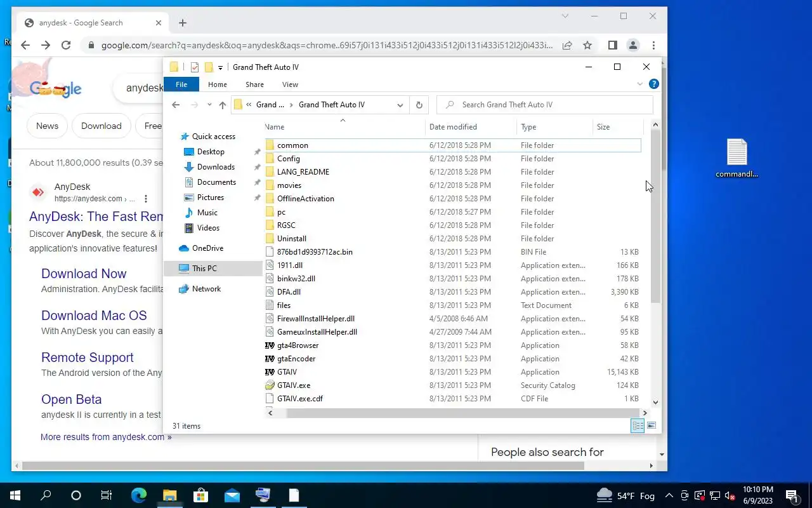Click the file list vertical scrollbar
The image size is (812, 508).
pos(655,217)
